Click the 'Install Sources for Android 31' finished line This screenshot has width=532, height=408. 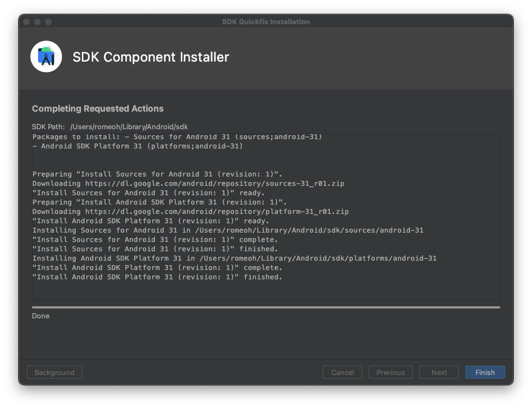pyautogui.click(x=155, y=249)
